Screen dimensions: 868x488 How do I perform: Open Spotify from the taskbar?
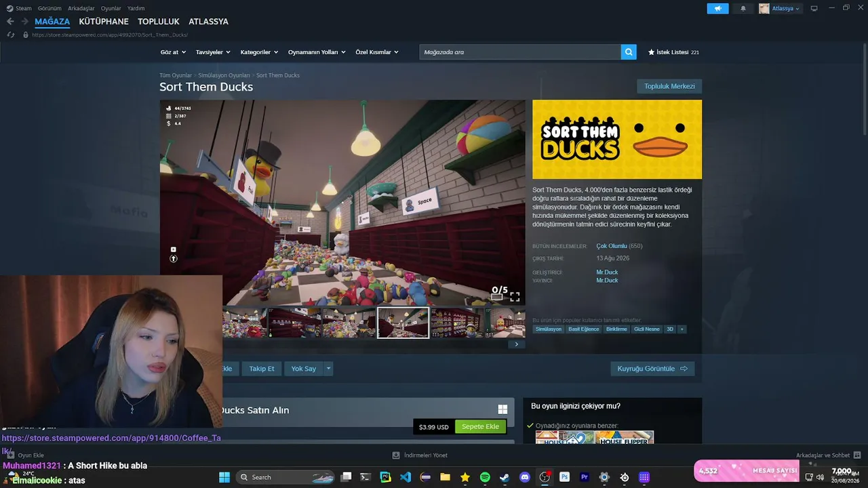[x=485, y=477]
